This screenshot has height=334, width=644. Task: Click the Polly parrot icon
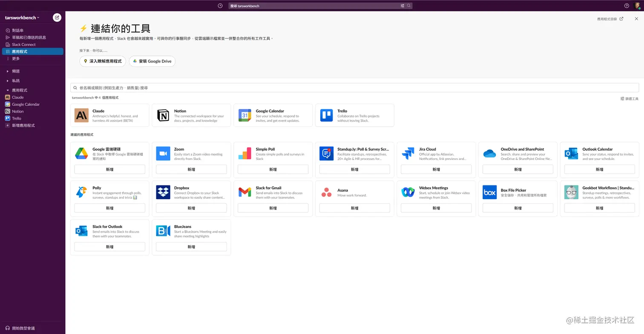click(x=81, y=192)
